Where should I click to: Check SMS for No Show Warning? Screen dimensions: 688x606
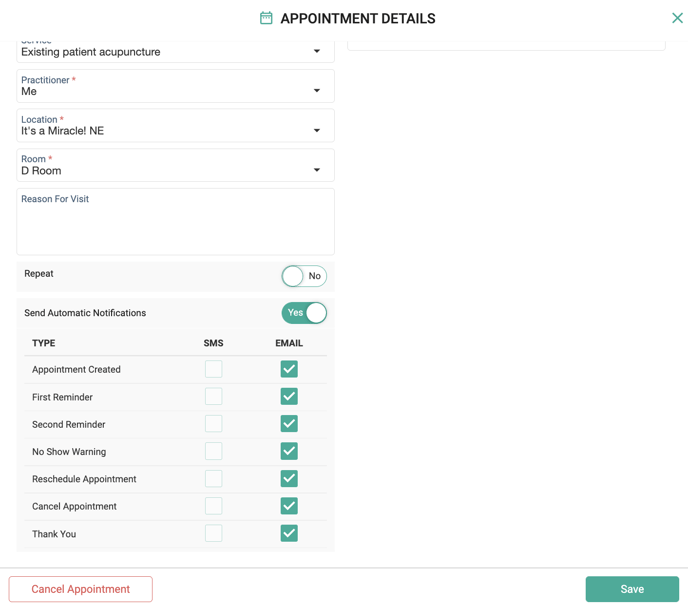click(213, 452)
